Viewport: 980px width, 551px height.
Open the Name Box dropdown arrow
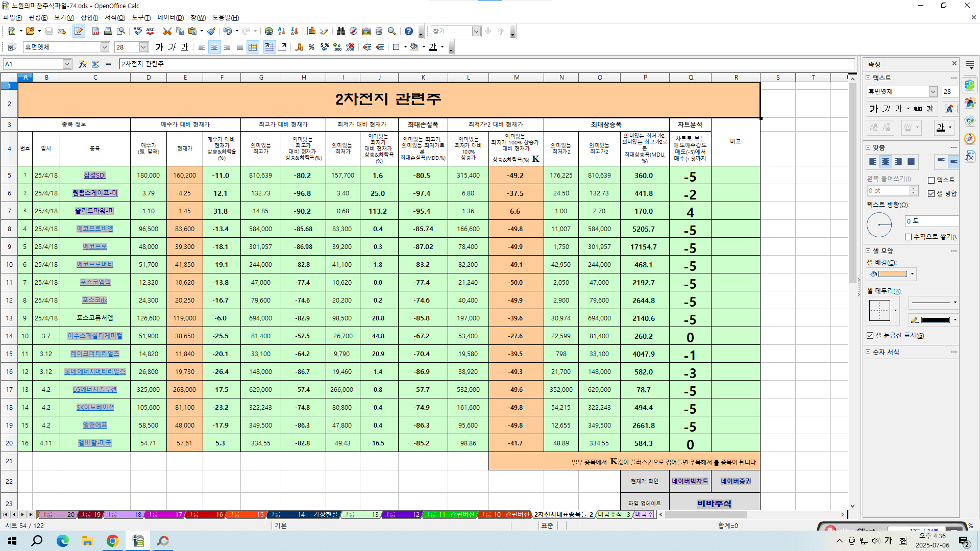pos(67,64)
